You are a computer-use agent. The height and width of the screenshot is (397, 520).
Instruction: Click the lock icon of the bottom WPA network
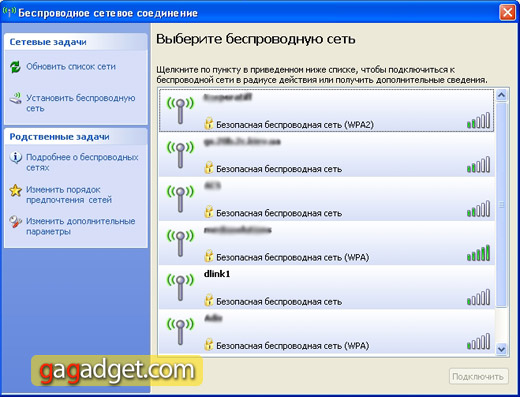click(209, 344)
